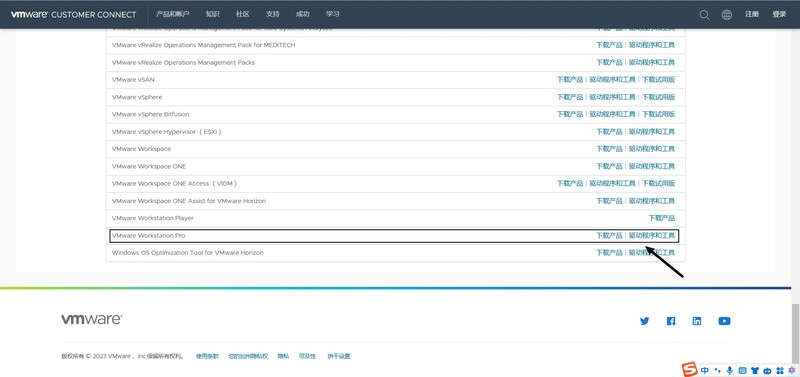Open the 产品和帐户 menu
The height and width of the screenshot is (377, 800).
(172, 14)
